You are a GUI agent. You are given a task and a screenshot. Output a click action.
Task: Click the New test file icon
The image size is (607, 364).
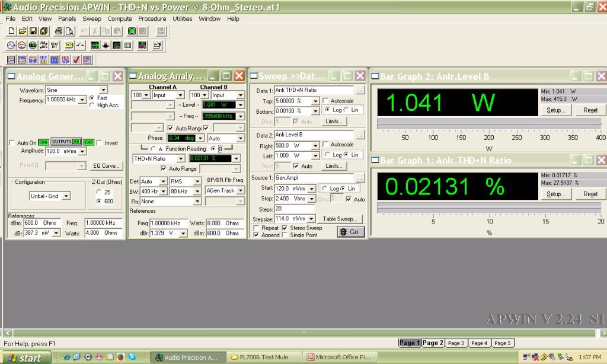pos(12,31)
